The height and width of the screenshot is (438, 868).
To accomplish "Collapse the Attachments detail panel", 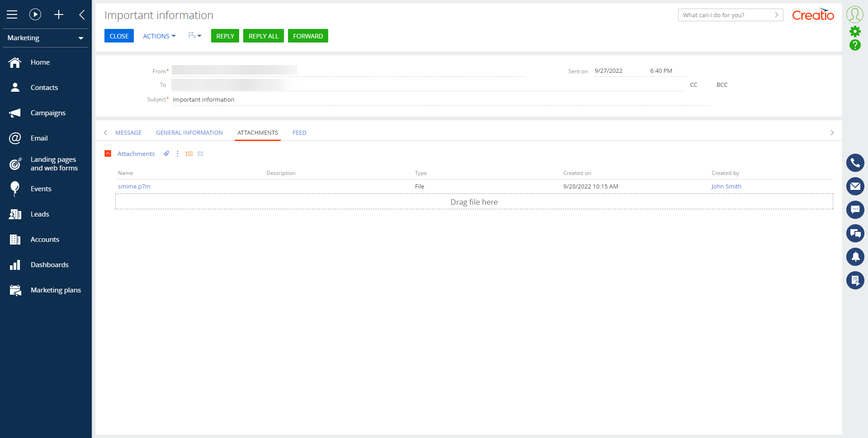I will click(108, 154).
